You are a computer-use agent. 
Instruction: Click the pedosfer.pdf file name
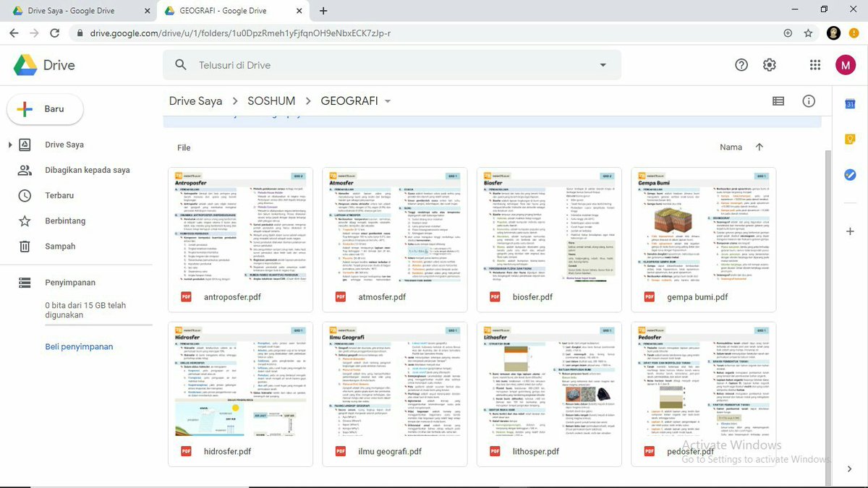coord(690,451)
